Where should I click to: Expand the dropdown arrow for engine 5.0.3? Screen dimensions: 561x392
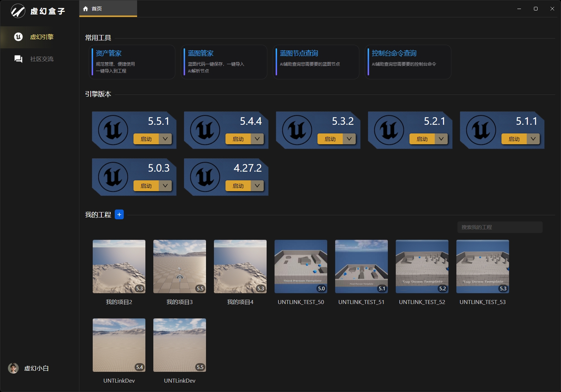[x=165, y=186]
